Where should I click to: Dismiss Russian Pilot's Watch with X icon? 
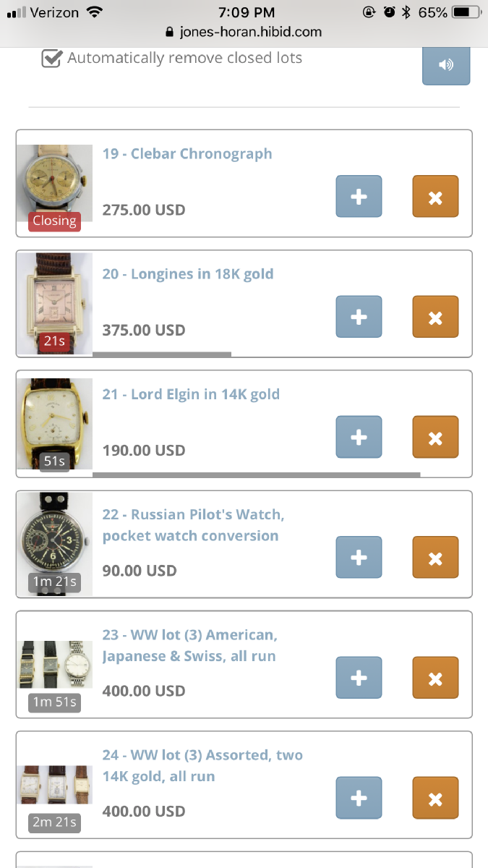click(x=435, y=558)
